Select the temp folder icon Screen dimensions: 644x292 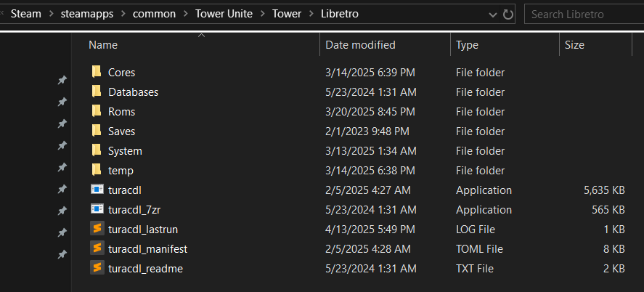click(97, 170)
